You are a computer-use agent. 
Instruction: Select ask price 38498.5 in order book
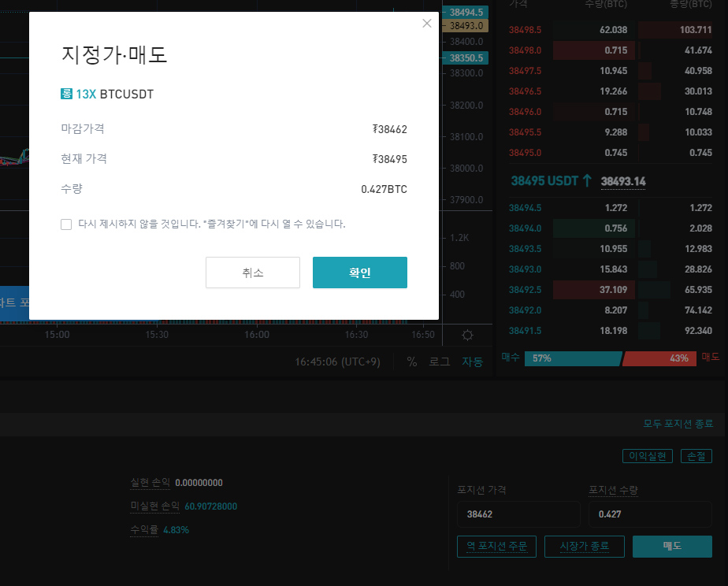[525, 30]
